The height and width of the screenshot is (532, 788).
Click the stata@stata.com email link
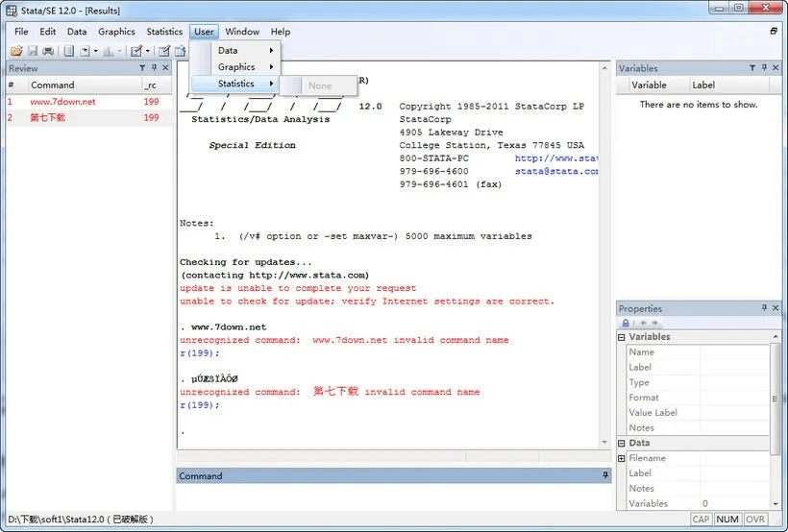coord(556,171)
